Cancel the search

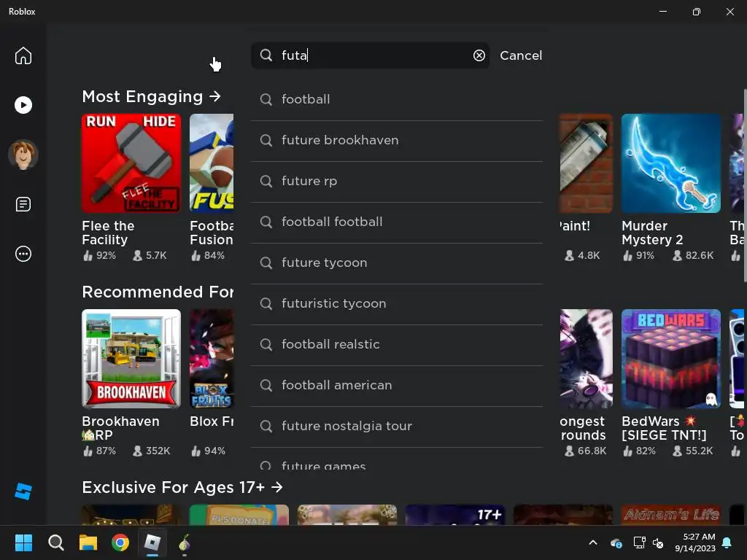coord(521,55)
